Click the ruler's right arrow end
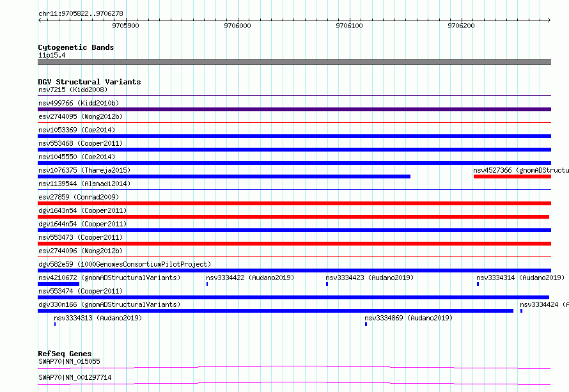 549,20
